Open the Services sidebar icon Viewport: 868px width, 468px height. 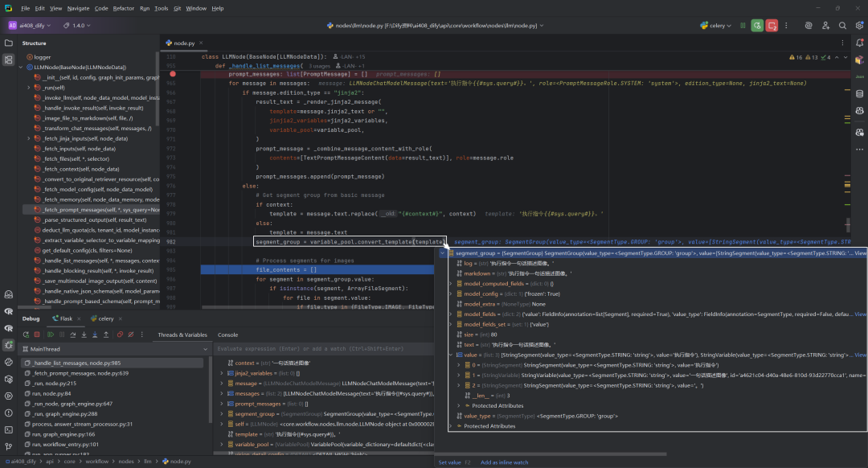[x=9, y=396]
